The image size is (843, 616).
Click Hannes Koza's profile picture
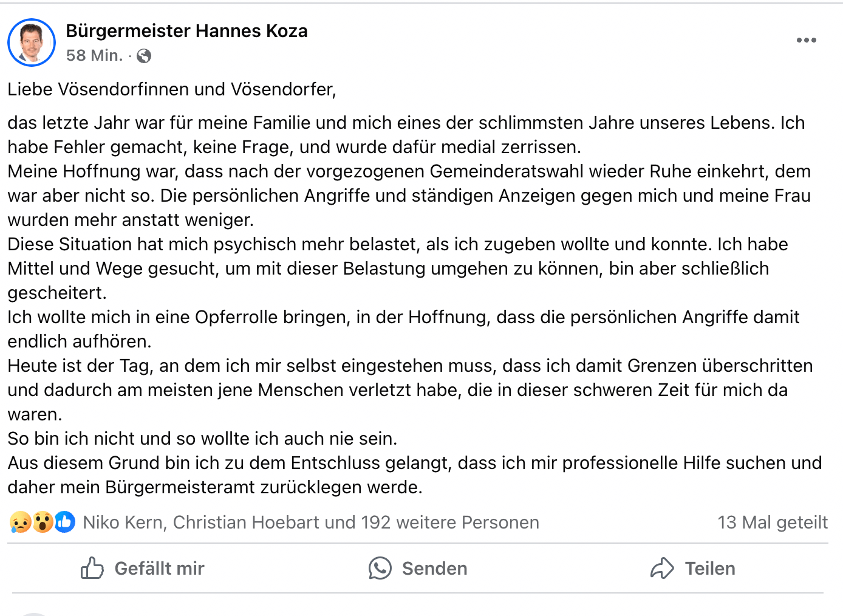click(32, 43)
